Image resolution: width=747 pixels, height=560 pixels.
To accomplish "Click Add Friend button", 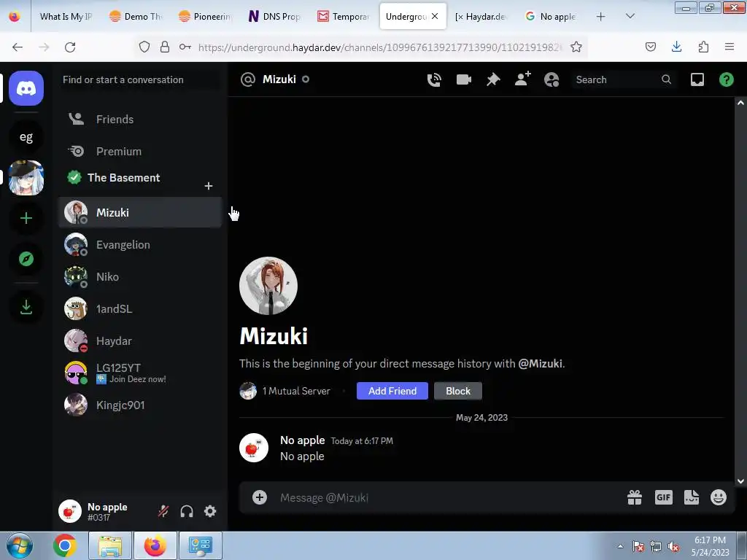I will click(x=392, y=391).
